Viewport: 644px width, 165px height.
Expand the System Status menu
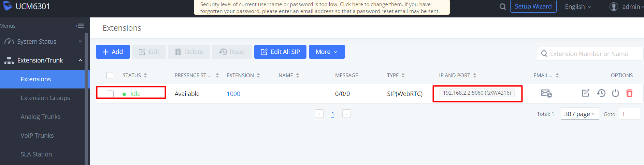42,41
